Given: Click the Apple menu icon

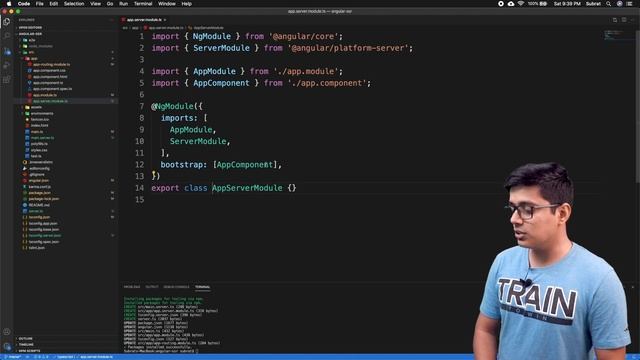Looking at the screenshot, I should click(x=9, y=4).
